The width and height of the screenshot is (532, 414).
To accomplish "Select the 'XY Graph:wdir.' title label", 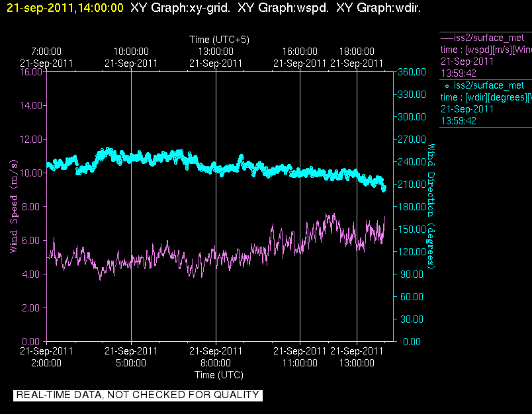I will [378, 8].
